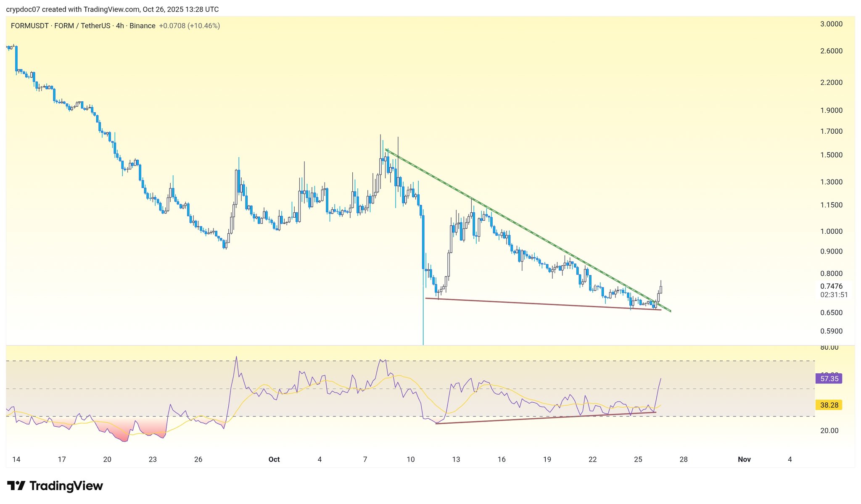Image resolution: width=861 pixels, height=504 pixels.
Task: Click the TradingView logo icon
Action: coord(16,486)
